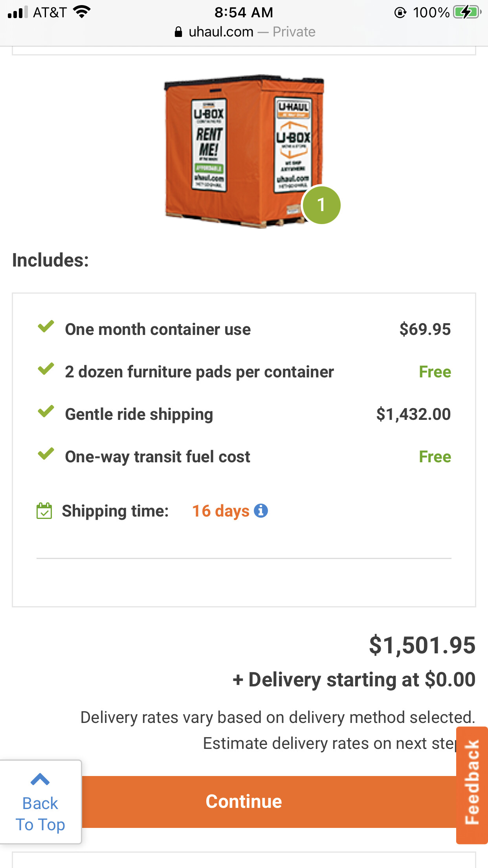Tap the U-Box container product image

point(244,151)
